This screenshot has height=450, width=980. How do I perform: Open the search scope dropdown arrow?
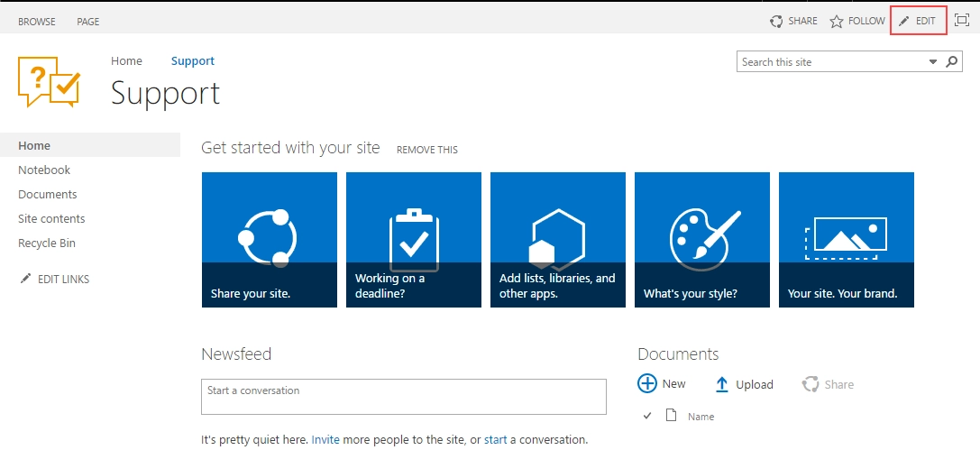[x=933, y=62]
